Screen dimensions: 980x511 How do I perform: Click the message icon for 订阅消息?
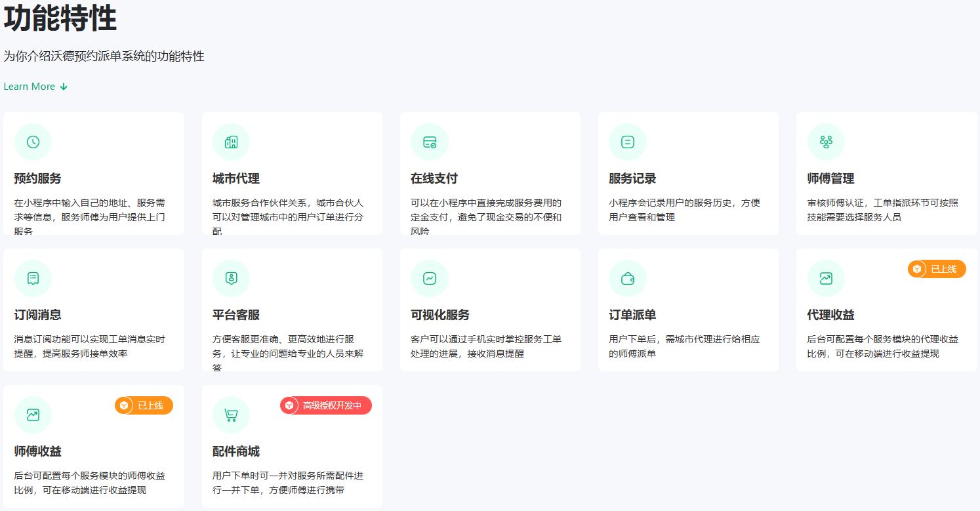point(33,279)
